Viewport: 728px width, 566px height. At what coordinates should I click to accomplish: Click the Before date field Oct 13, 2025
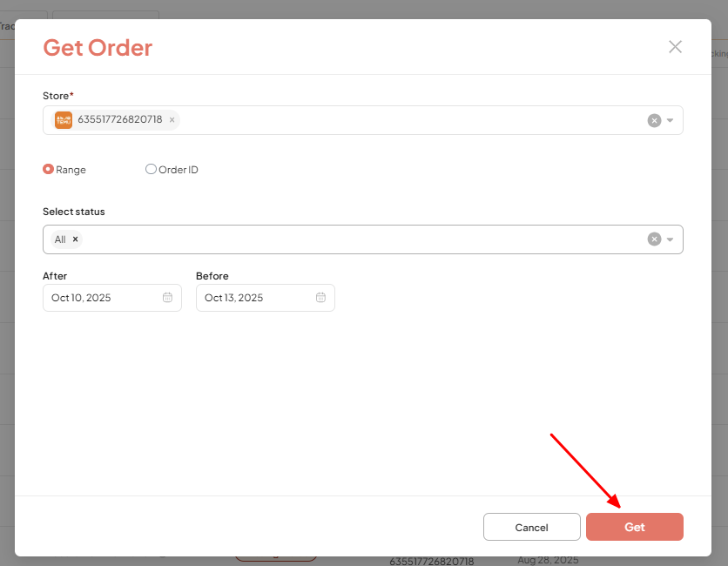246,298
